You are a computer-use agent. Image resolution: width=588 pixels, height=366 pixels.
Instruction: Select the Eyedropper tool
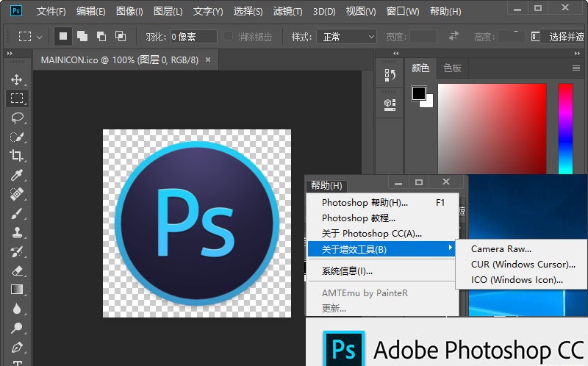[x=16, y=175]
